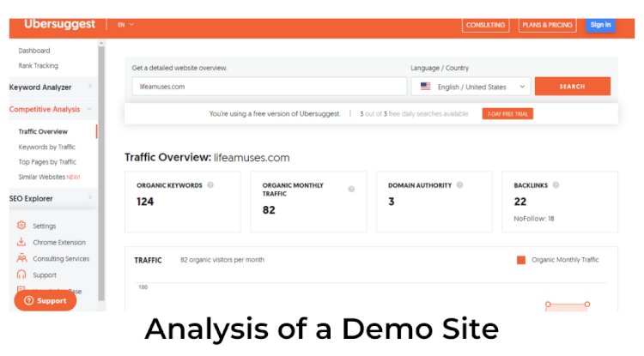The height and width of the screenshot is (356, 644).
Task: Click the Domain Authority value 3
Action: (391, 202)
